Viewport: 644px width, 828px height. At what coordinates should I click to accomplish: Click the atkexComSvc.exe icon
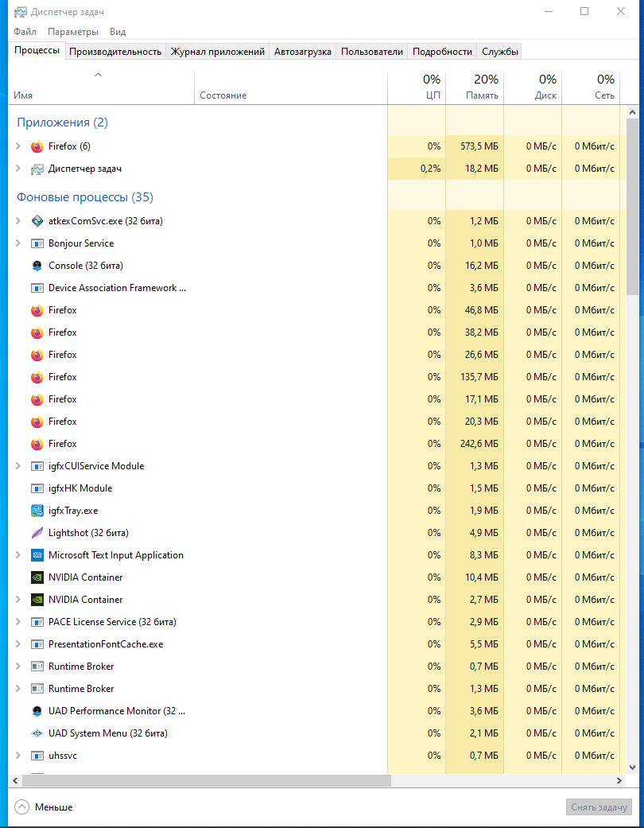pos(37,221)
